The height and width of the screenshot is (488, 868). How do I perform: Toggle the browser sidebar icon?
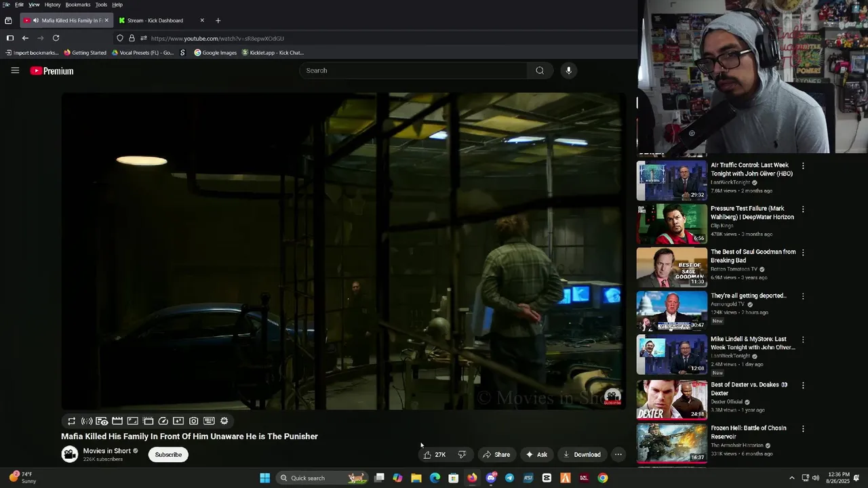click(9, 38)
